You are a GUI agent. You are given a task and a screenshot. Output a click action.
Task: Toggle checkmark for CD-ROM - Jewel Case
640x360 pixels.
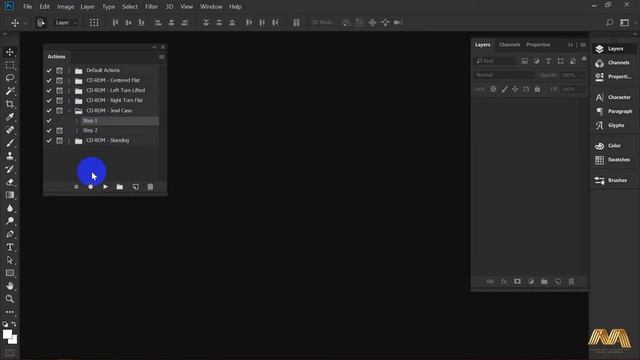click(49, 111)
